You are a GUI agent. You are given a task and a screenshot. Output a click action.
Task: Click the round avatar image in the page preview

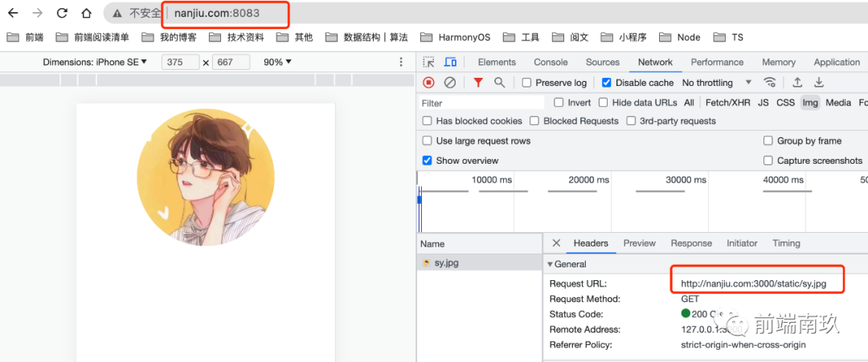[206, 177]
